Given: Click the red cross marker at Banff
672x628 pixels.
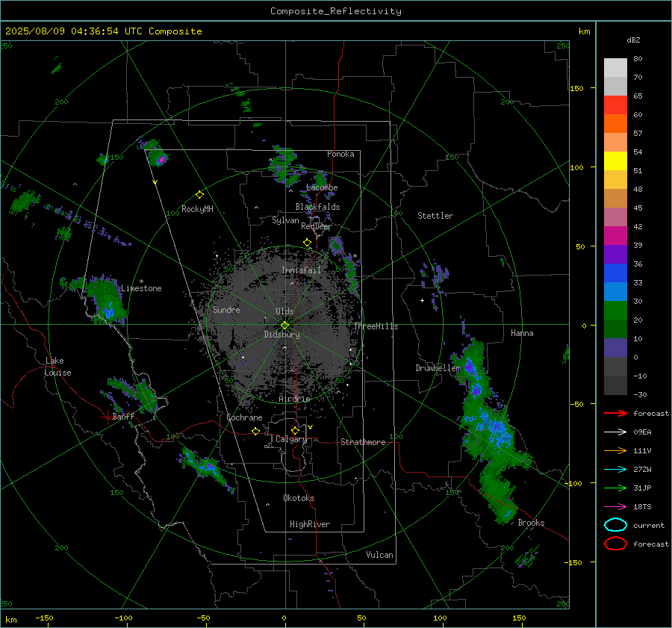Looking at the screenshot, I should [x=107, y=417].
